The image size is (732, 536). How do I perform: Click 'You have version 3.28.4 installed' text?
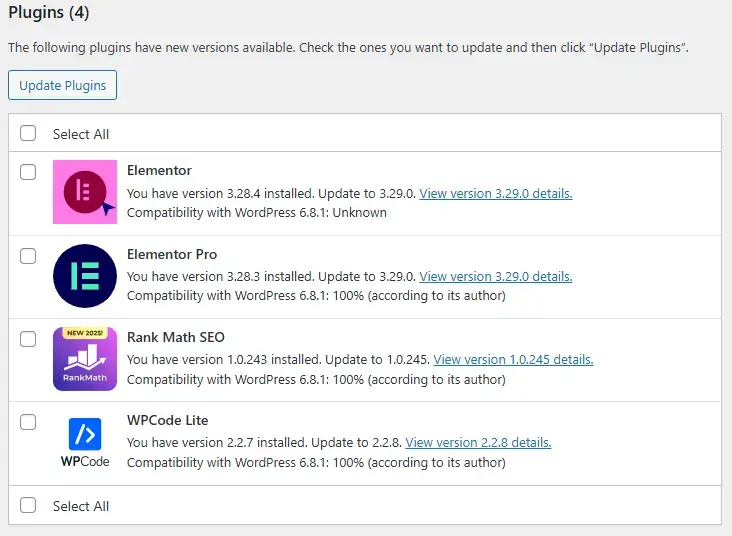222,193
